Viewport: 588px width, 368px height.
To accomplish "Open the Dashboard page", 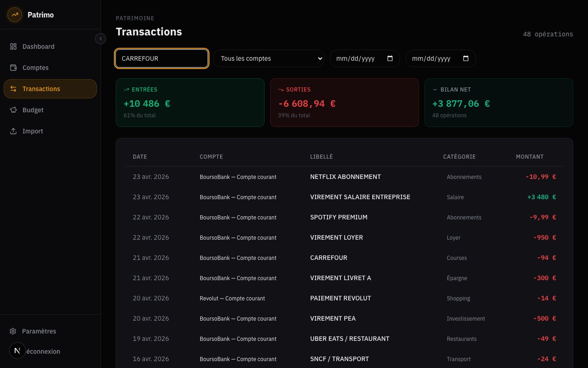I will (x=39, y=46).
